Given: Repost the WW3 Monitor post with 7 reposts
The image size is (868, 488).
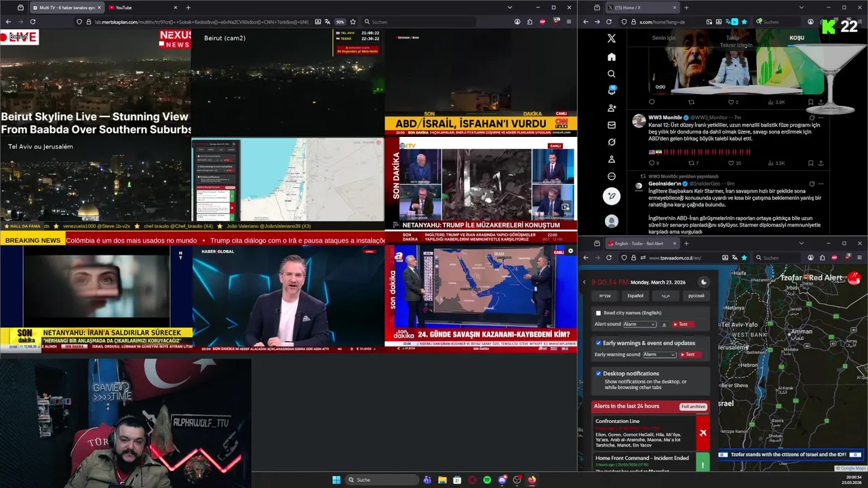Looking at the screenshot, I should (692, 163).
